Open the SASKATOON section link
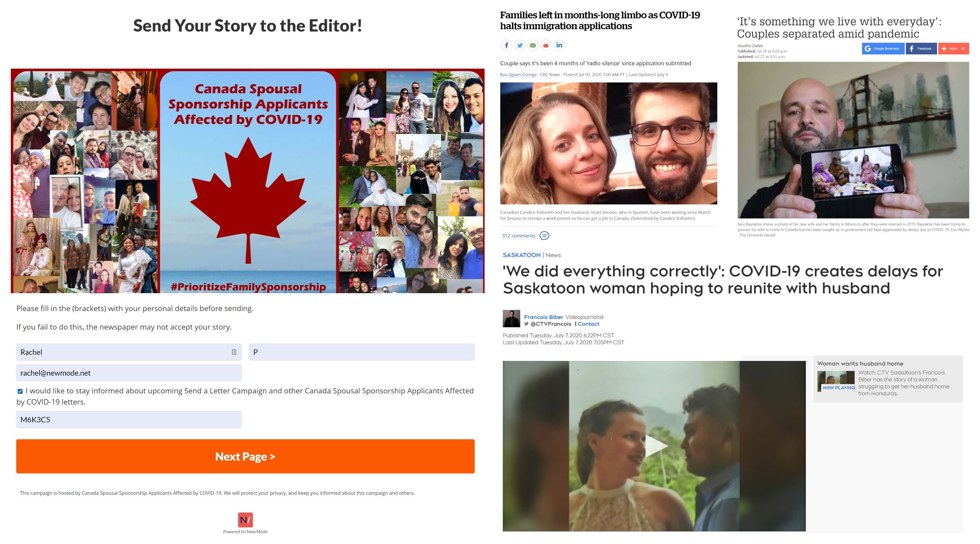This screenshot has height=544, width=980. click(522, 255)
